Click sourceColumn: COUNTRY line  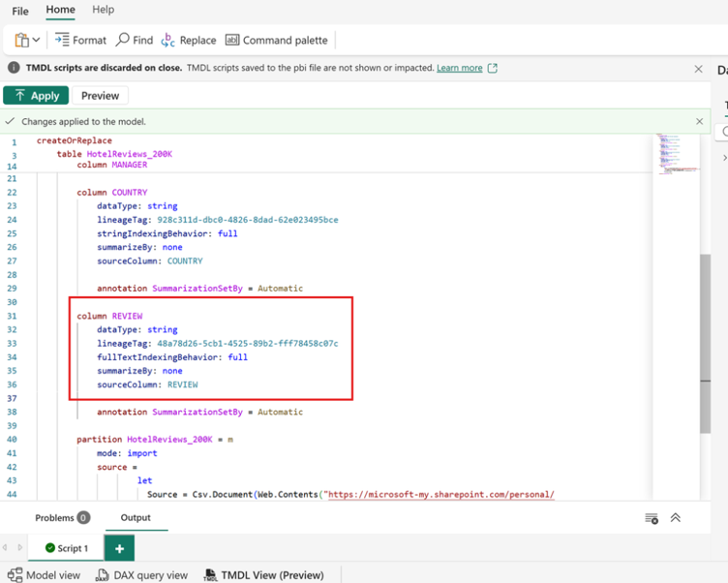point(149,261)
